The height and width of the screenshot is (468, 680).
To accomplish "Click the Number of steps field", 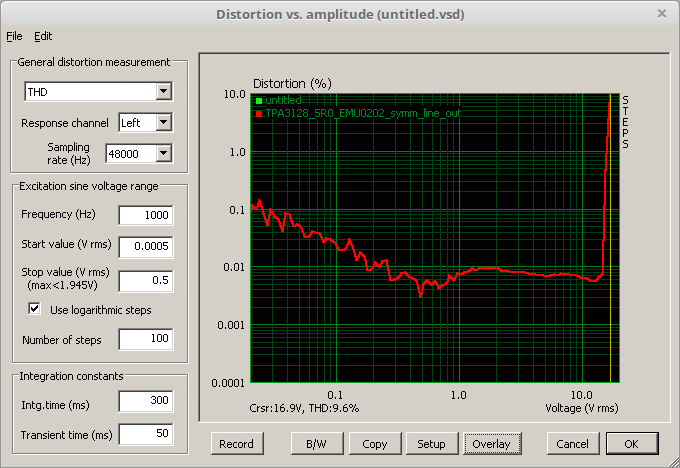I will tap(145, 340).
